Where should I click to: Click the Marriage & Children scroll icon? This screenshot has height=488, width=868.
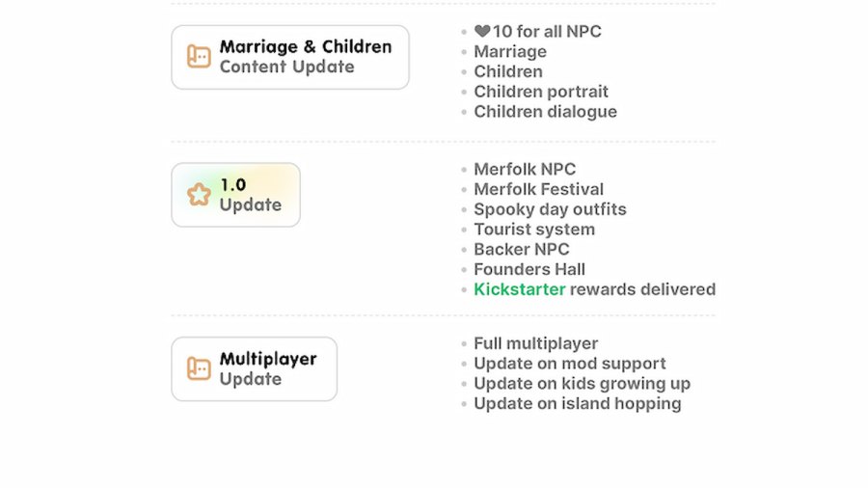tap(199, 57)
